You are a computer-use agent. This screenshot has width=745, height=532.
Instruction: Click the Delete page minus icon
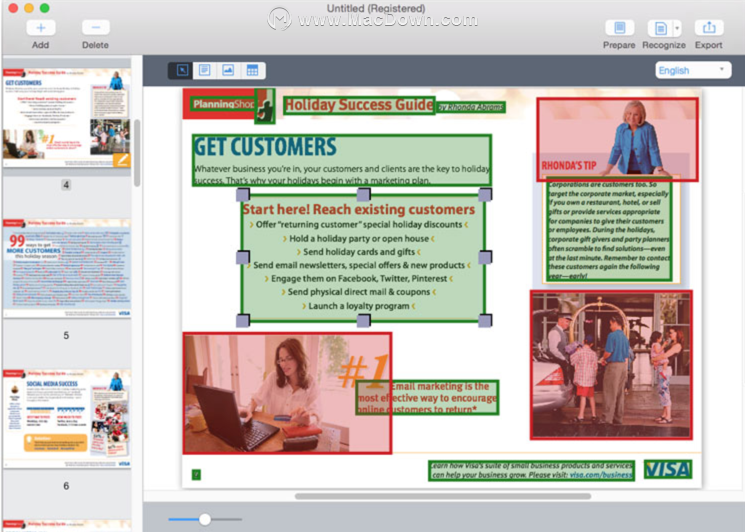tap(96, 28)
